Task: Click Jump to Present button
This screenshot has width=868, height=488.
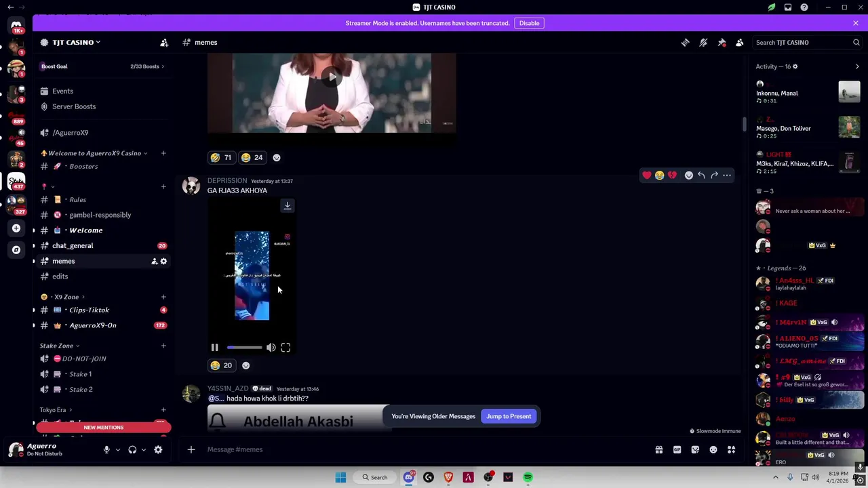Action: (509, 416)
